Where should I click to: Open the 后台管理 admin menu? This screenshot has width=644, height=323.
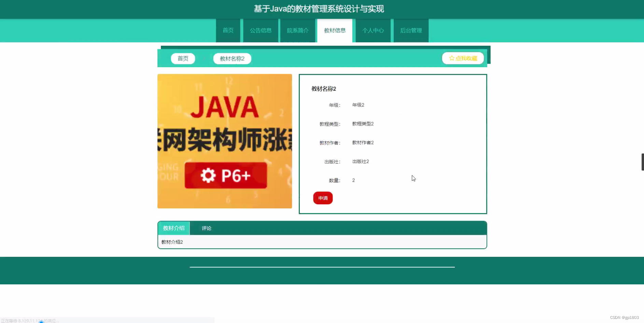click(x=411, y=30)
